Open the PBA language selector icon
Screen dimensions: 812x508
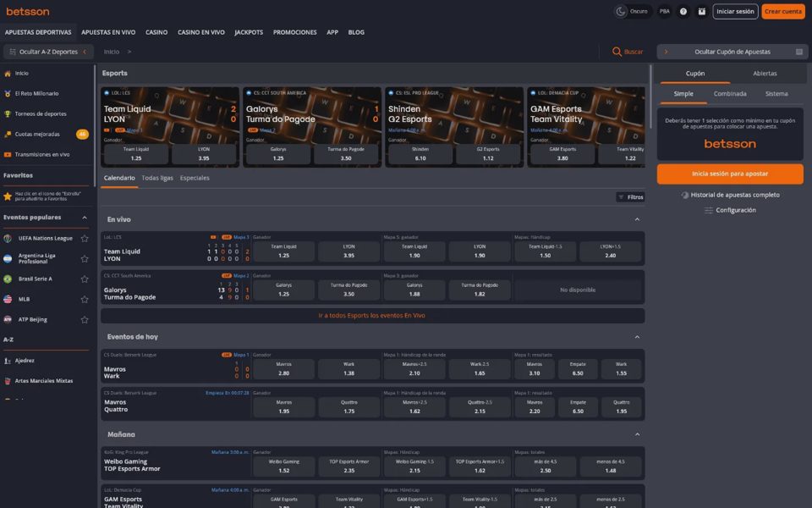tap(665, 11)
